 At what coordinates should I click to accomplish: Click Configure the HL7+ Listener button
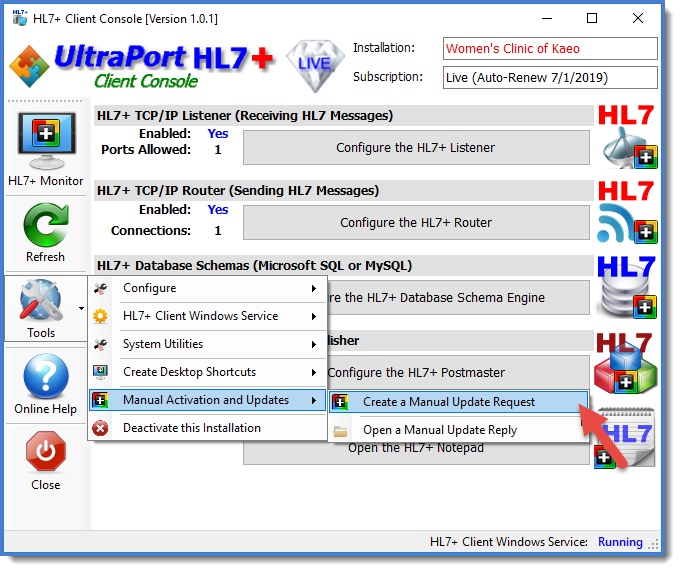pos(416,147)
